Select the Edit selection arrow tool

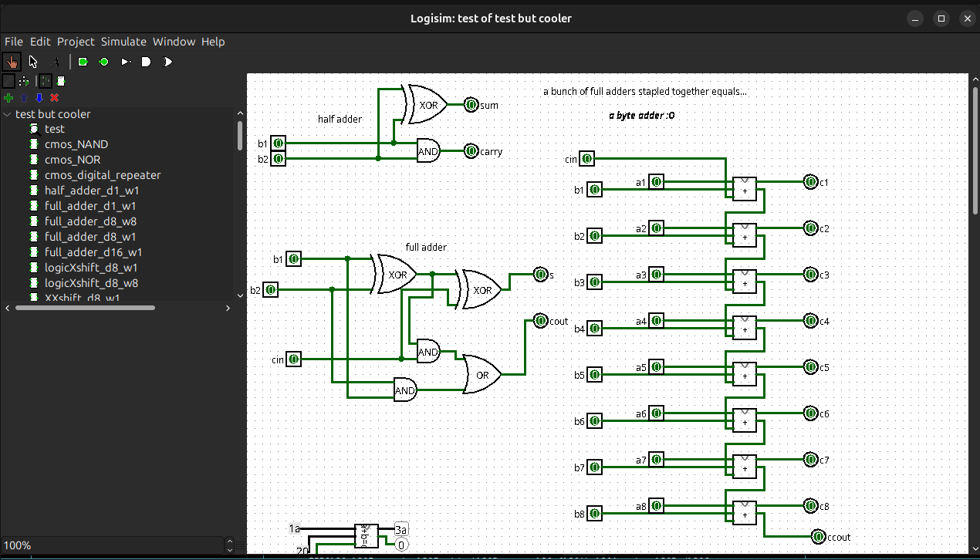(32, 61)
